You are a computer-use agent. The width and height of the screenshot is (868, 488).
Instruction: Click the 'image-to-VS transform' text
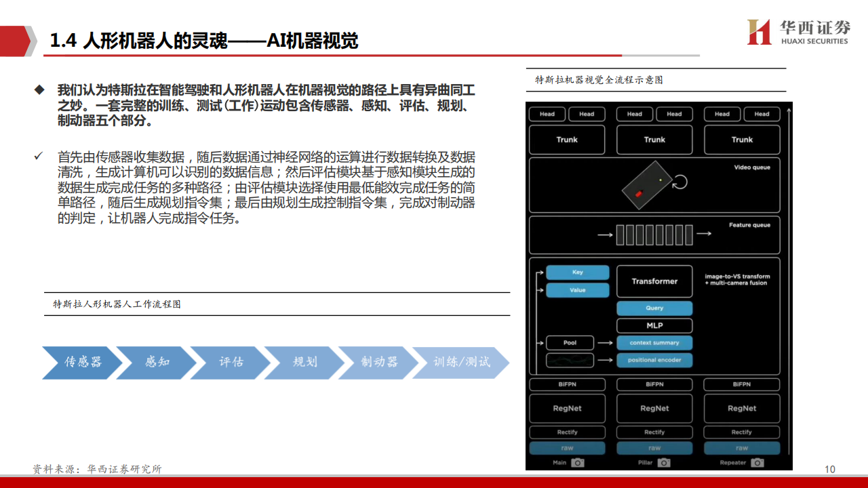(x=737, y=277)
